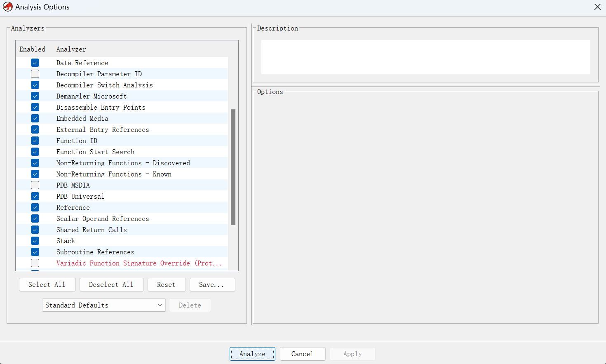Uncheck the PDB Universal checkbox
This screenshot has height=364, width=606.
[x=35, y=196]
